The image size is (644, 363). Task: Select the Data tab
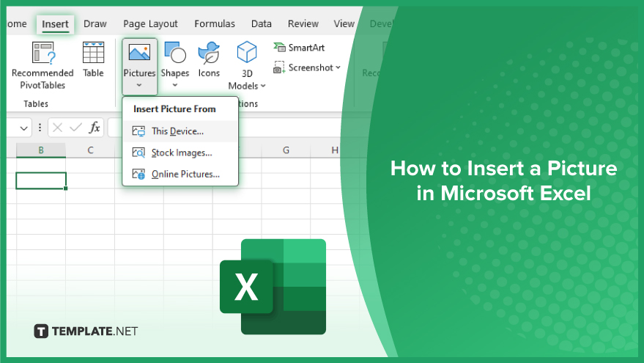click(x=262, y=24)
